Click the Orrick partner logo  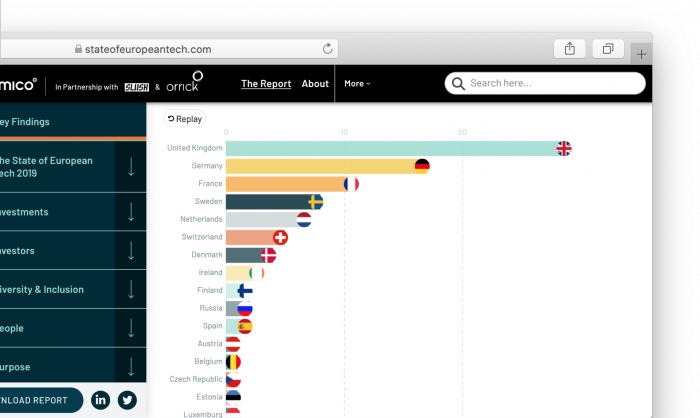pyautogui.click(x=184, y=81)
